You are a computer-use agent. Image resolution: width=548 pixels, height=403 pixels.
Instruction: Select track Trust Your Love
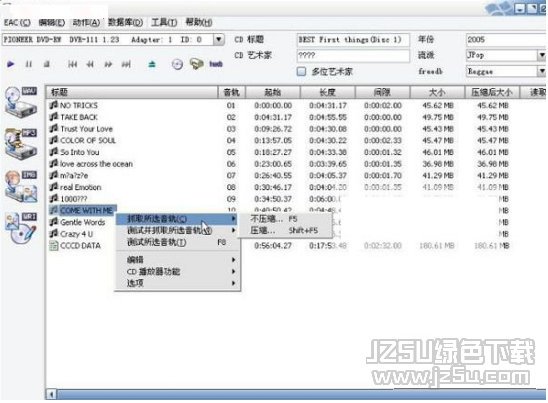click(x=86, y=129)
